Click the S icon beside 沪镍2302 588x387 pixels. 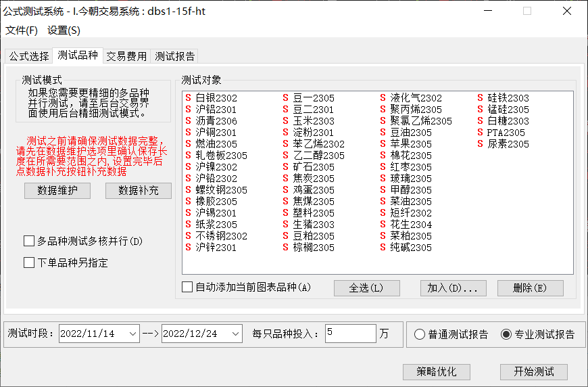(189, 167)
